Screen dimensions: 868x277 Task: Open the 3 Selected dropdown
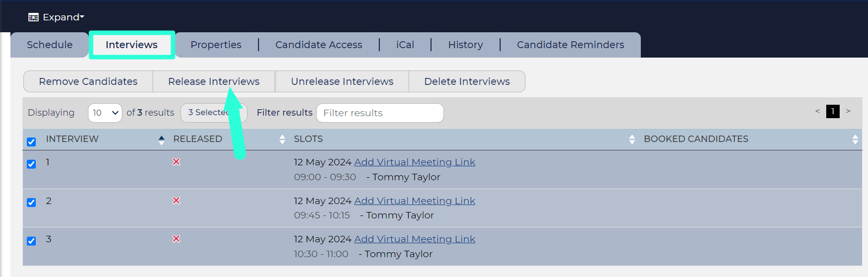click(214, 113)
